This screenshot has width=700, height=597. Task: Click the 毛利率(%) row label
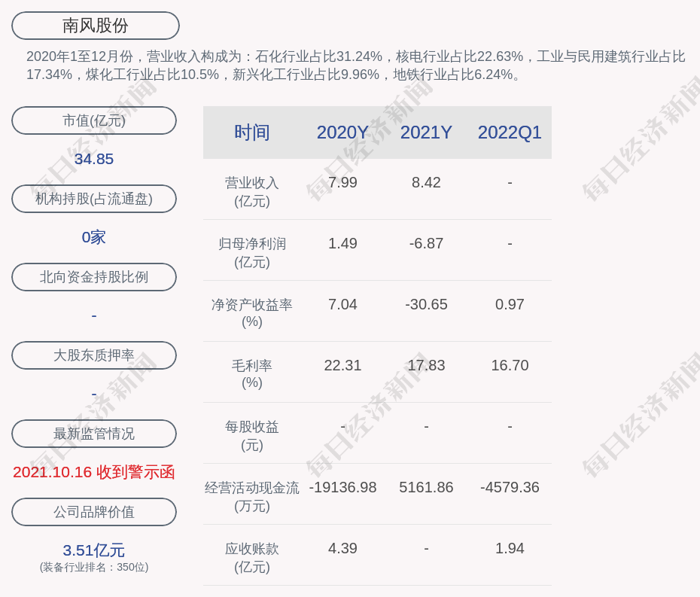click(252, 374)
